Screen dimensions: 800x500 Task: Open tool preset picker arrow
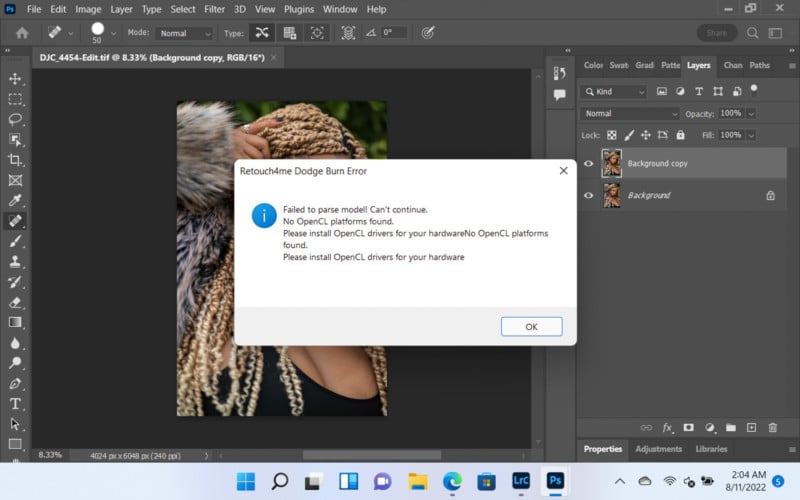[x=70, y=33]
